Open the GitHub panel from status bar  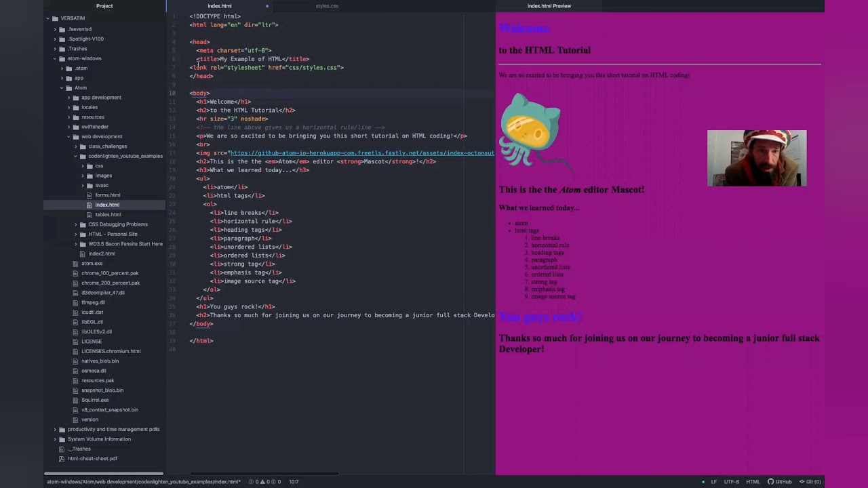click(x=779, y=482)
